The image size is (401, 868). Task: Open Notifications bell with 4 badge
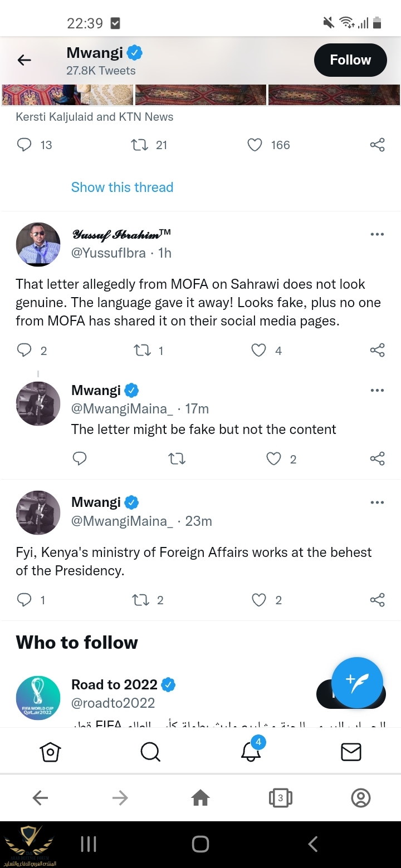(x=251, y=752)
